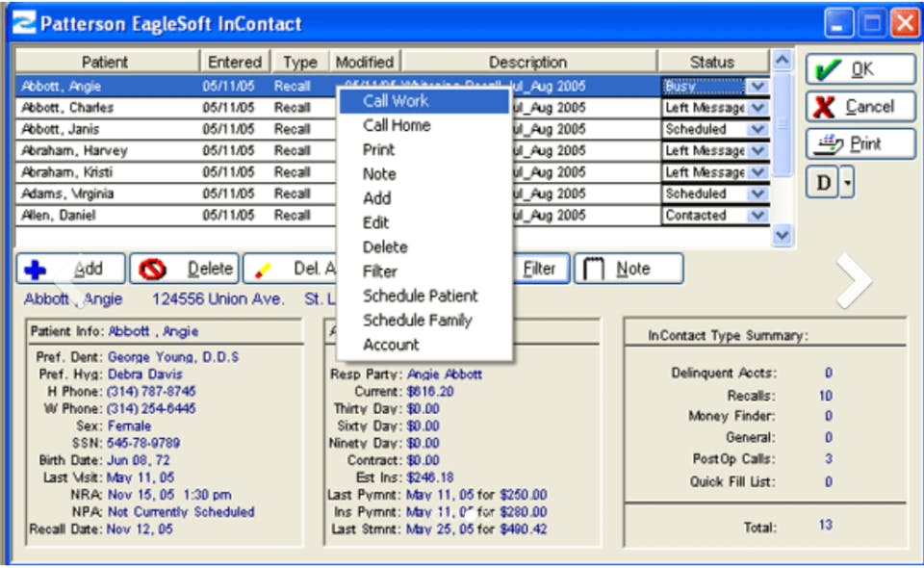Choose Call Work in context menu
This screenshot has width=924, height=568.
[423, 101]
